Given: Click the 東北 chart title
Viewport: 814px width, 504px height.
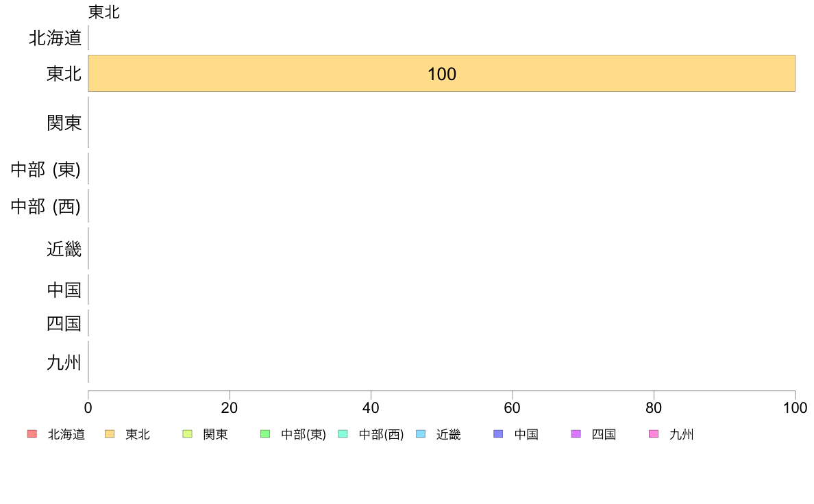Looking at the screenshot, I should (x=104, y=12).
